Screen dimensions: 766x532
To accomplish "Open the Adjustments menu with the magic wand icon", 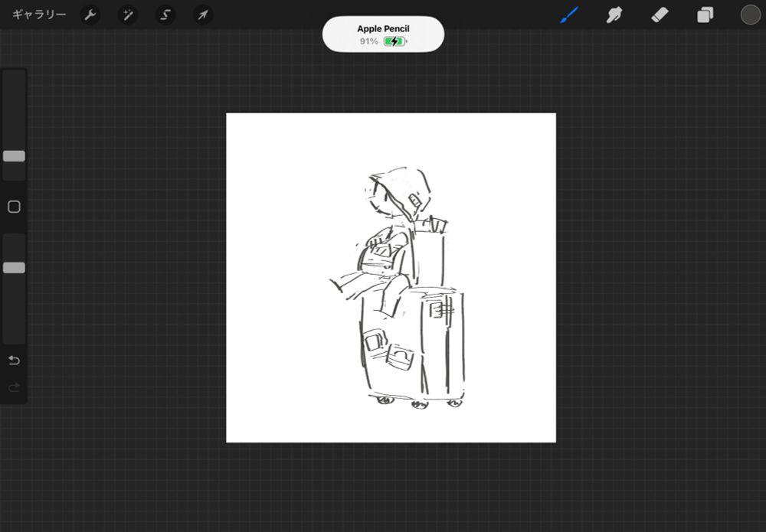I will coord(128,15).
